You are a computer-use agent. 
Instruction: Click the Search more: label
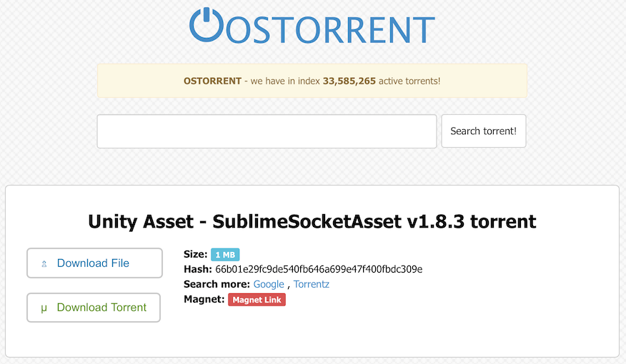(217, 284)
